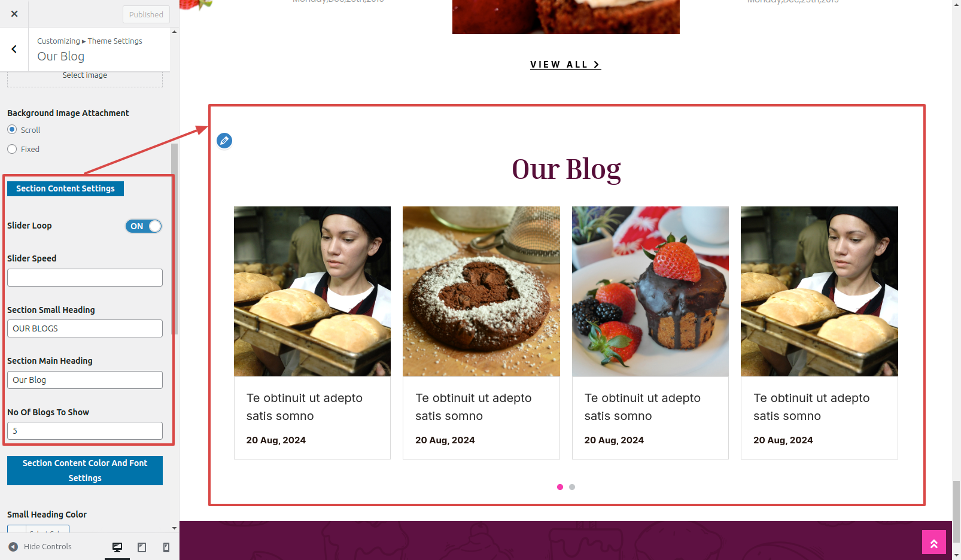This screenshot has width=961, height=560.
Task: Close the Customizer with the X icon
Action: click(x=14, y=14)
